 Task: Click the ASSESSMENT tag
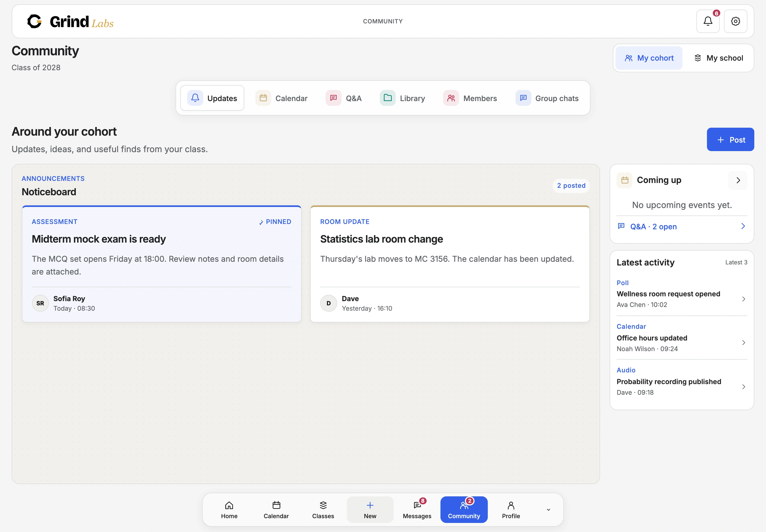point(55,222)
